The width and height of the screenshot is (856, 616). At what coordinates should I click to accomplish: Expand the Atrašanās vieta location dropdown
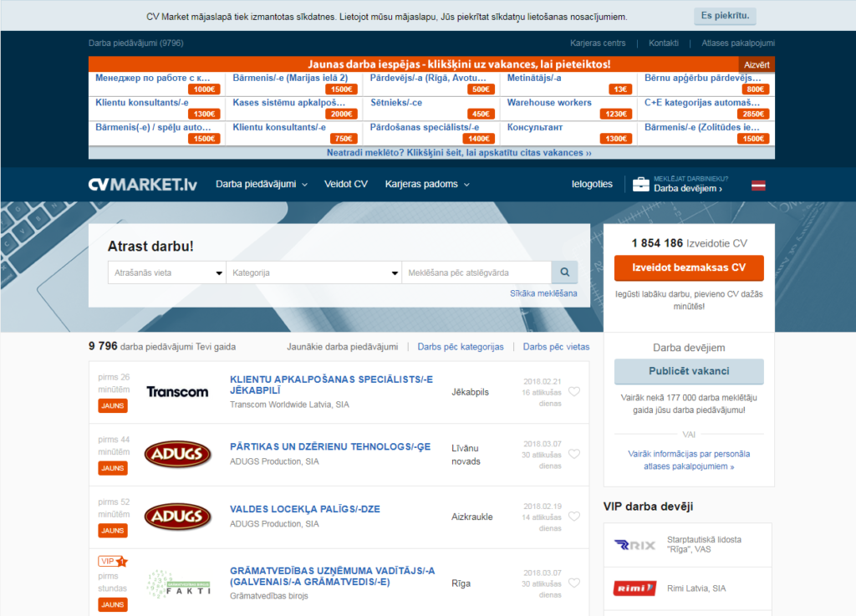click(x=167, y=272)
